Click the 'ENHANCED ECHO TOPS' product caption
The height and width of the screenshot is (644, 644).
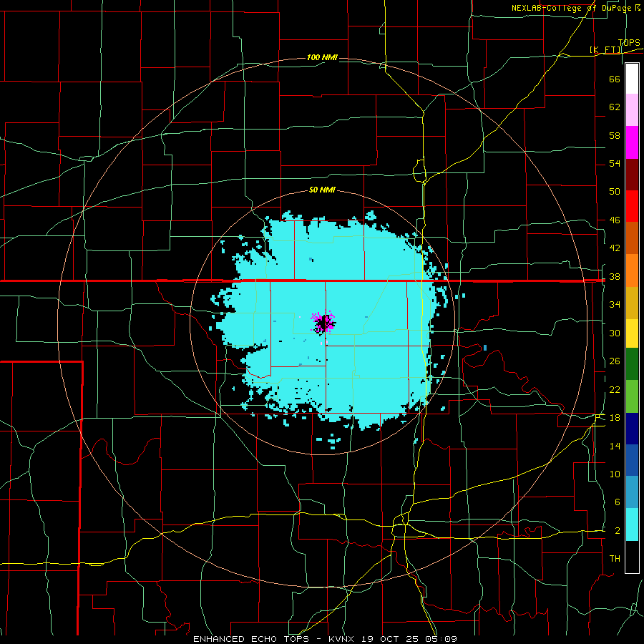[251, 639]
